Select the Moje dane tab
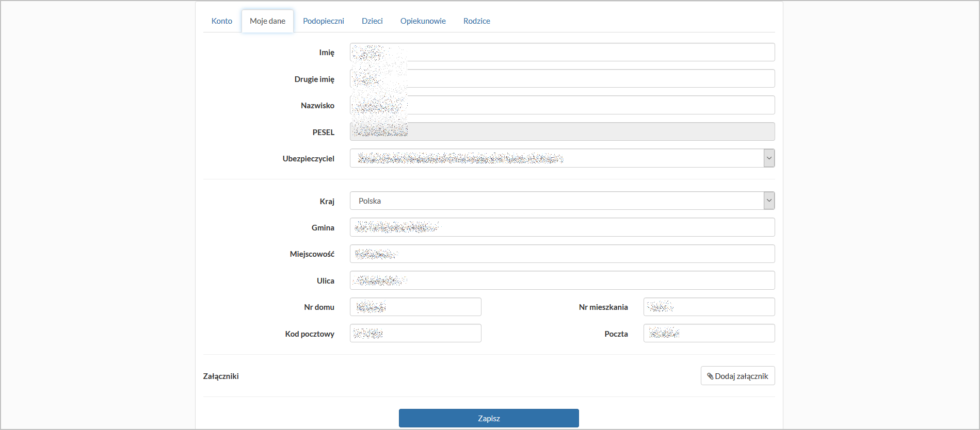 tap(267, 21)
